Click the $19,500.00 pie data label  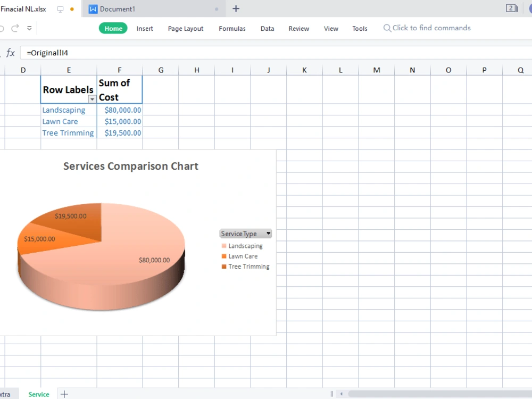tap(71, 216)
